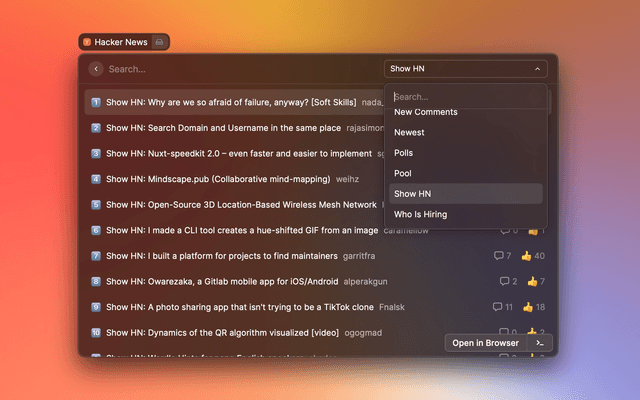The width and height of the screenshot is (640, 400).
Task: Select Who Is Hiring from the list
Action: pyautogui.click(x=420, y=214)
